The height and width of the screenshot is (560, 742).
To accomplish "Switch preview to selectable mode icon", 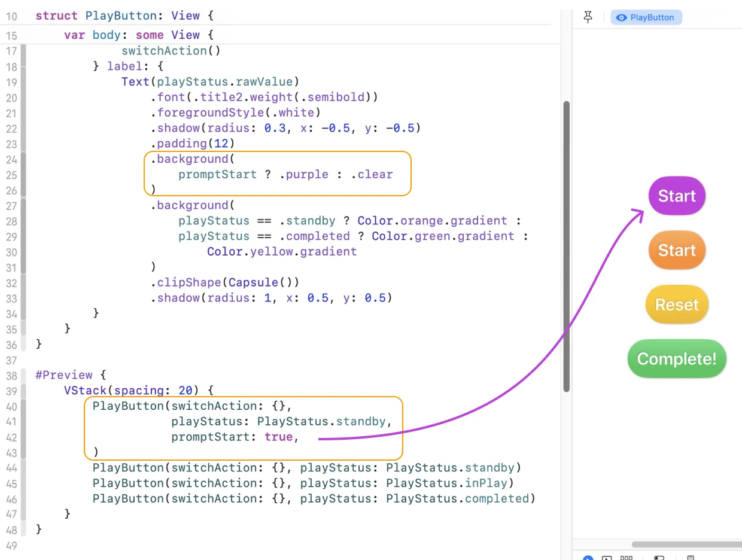I will click(607, 558).
